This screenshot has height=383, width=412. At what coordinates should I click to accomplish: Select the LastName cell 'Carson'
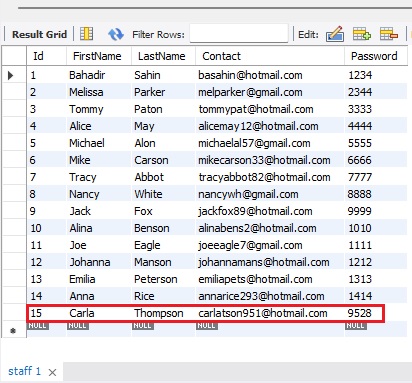pyautogui.click(x=163, y=160)
